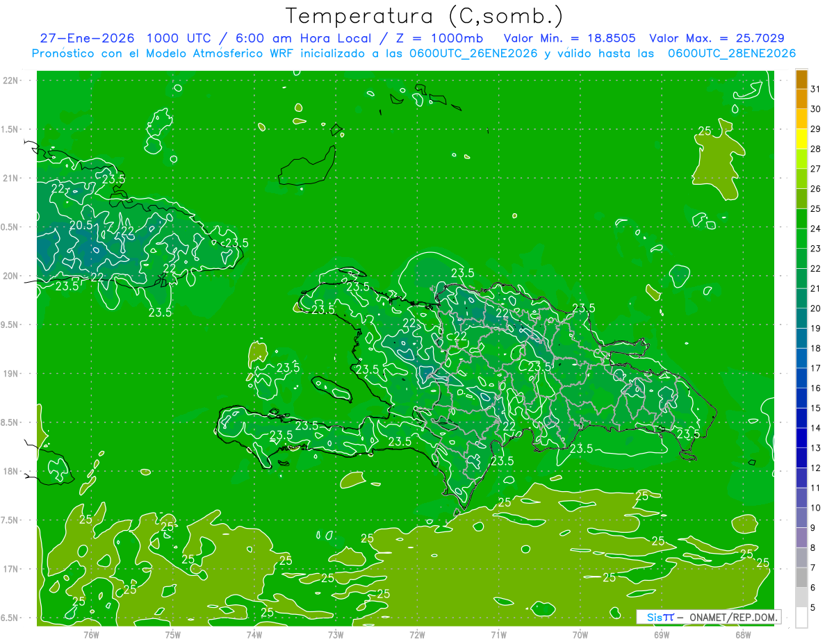Click the "17N" latitude axis label
This screenshot has width=834, height=644.
coord(10,569)
